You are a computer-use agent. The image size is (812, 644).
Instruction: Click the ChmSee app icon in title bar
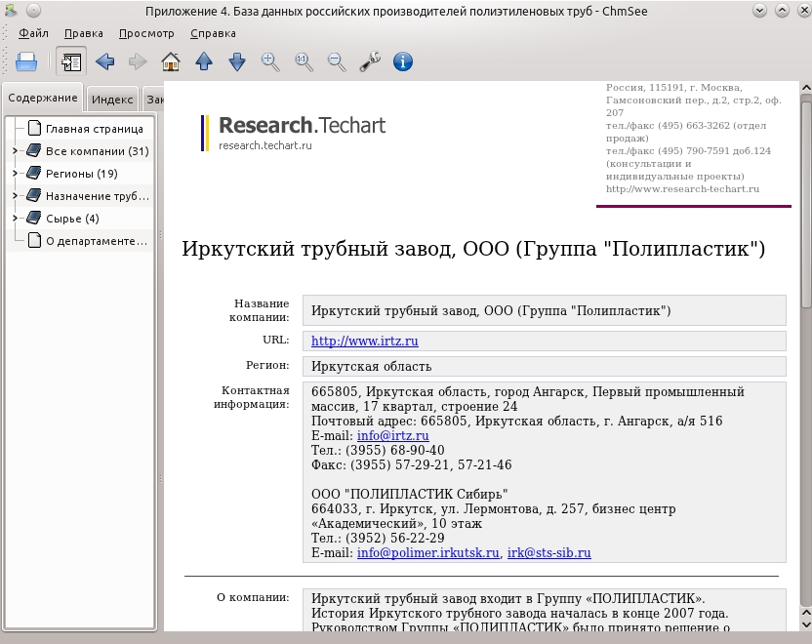click(11, 10)
